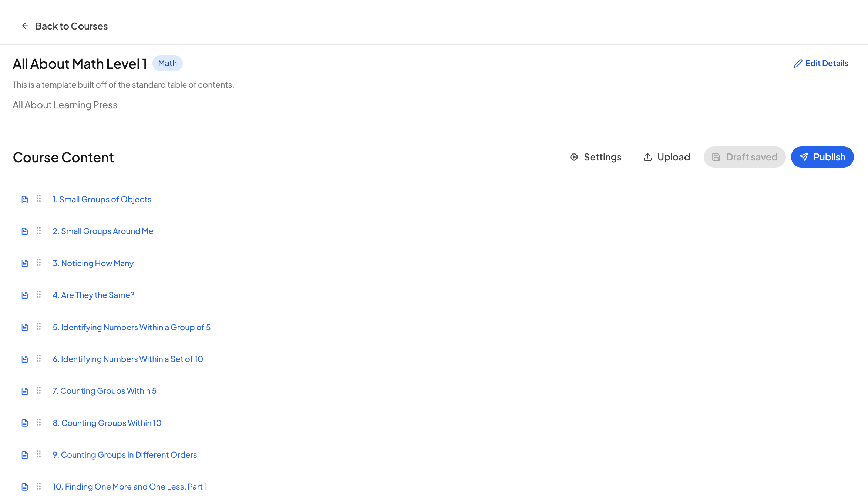Open Counting Groups in Different Orders lesson

point(125,455)
